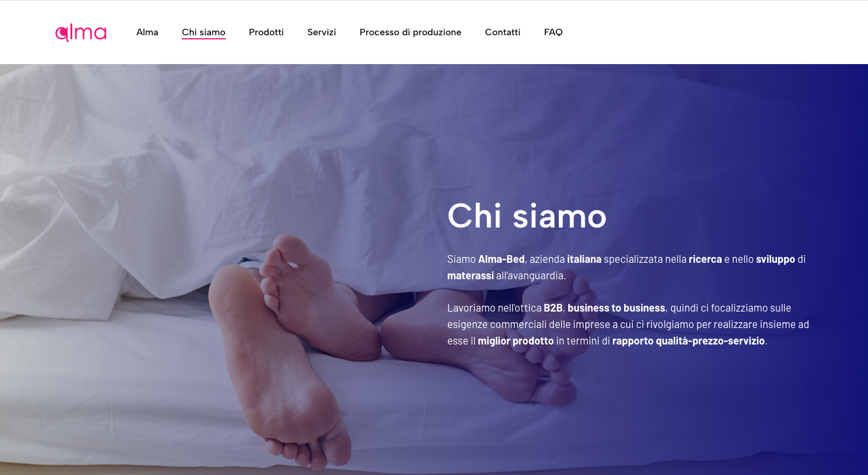Click the bold word italiana
This screenshot has width=868, height=475.
coord(584,259)
